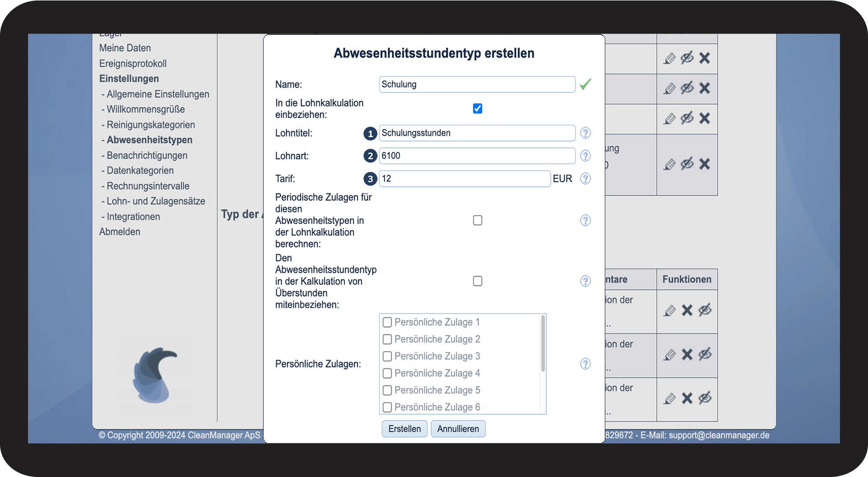This screenshot has width=868, height=477.
Task: Open the Tarif help question mark
Action: pos(585,179)
